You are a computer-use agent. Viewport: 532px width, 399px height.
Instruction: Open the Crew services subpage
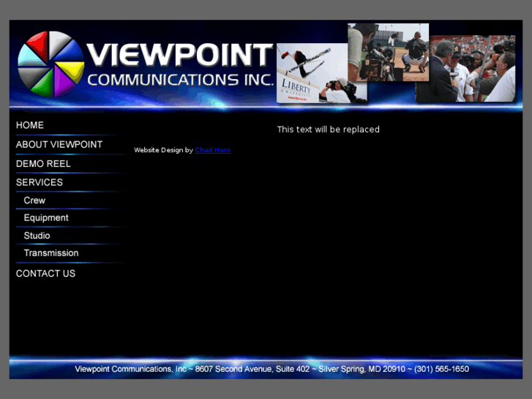(34, 201)
